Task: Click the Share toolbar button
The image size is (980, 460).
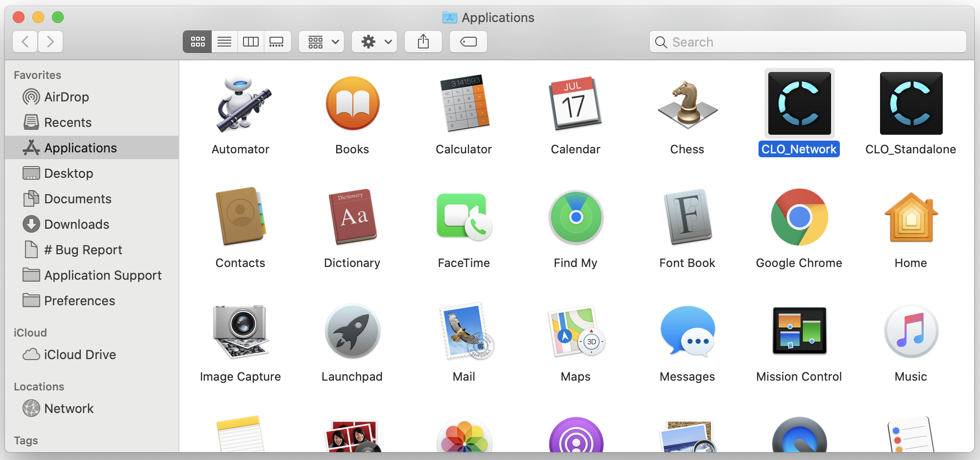Action: point(423,42)
